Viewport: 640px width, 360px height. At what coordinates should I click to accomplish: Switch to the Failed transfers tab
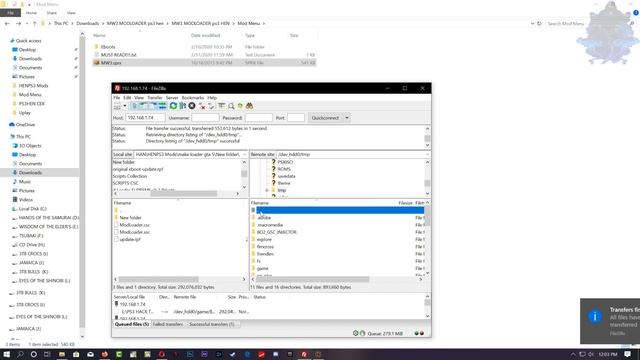168,324
